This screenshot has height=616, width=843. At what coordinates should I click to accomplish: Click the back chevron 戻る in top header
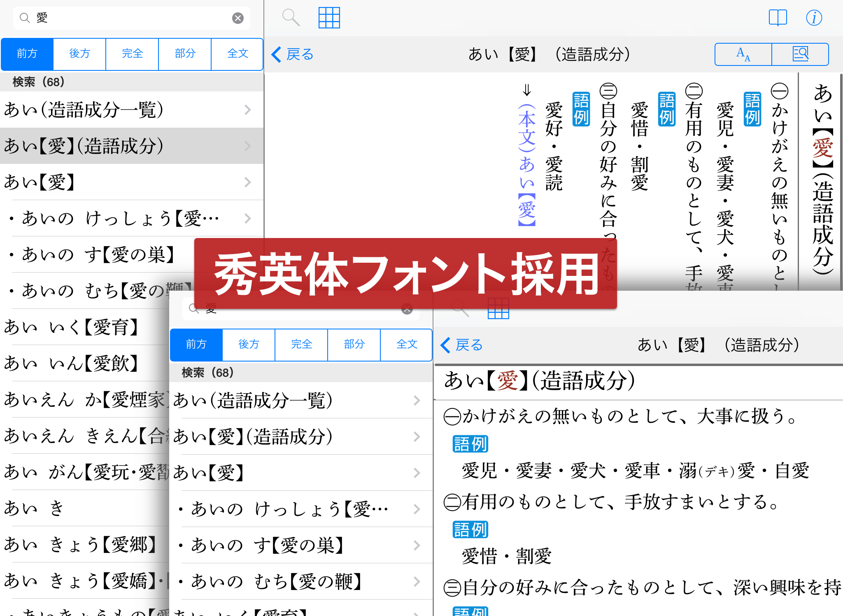pyautogui.click(x=293, y=54)
